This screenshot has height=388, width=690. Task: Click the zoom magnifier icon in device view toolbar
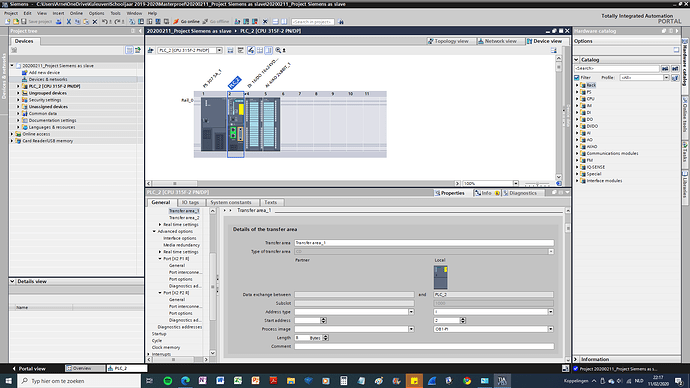279,50
